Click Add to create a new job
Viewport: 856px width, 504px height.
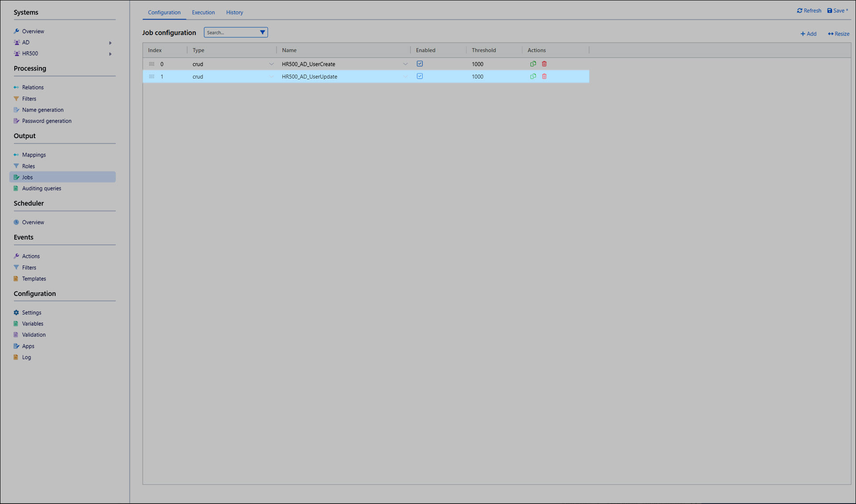(808, 34)
